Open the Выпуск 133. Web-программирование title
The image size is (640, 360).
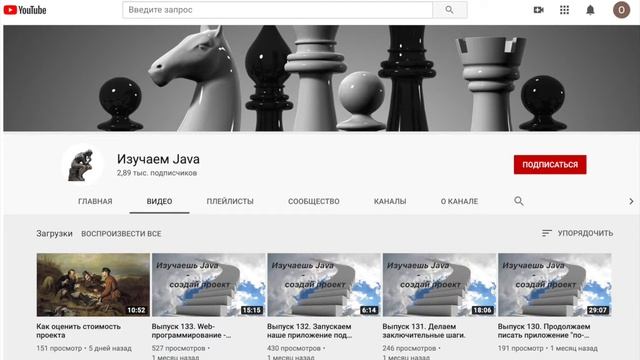point(191,331)
